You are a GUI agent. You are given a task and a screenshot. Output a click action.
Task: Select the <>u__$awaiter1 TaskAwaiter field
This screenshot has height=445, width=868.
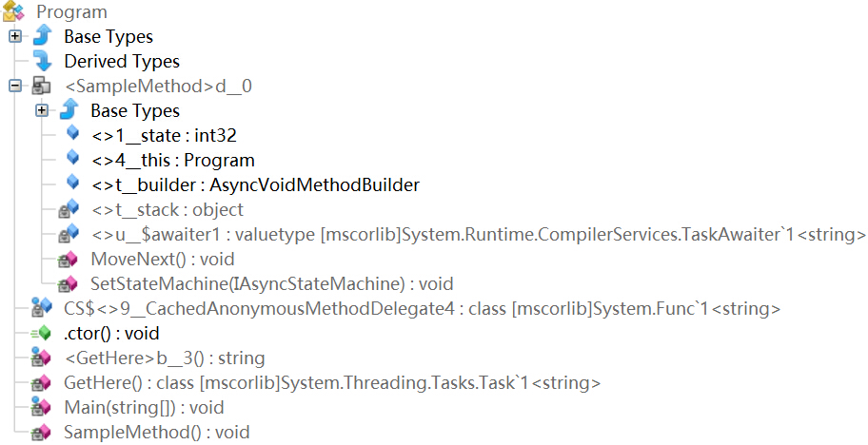click(x=479, y=234)
